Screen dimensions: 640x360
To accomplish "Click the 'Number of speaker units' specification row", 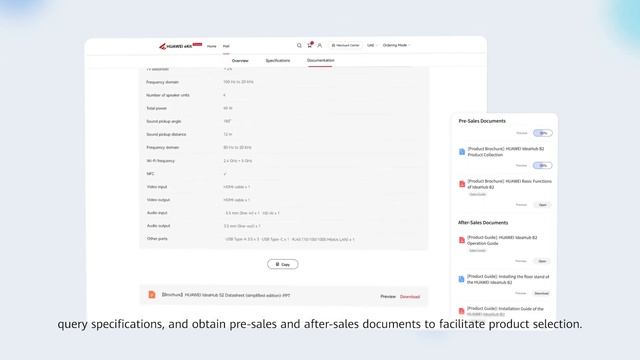I will [x=284, y=95].
